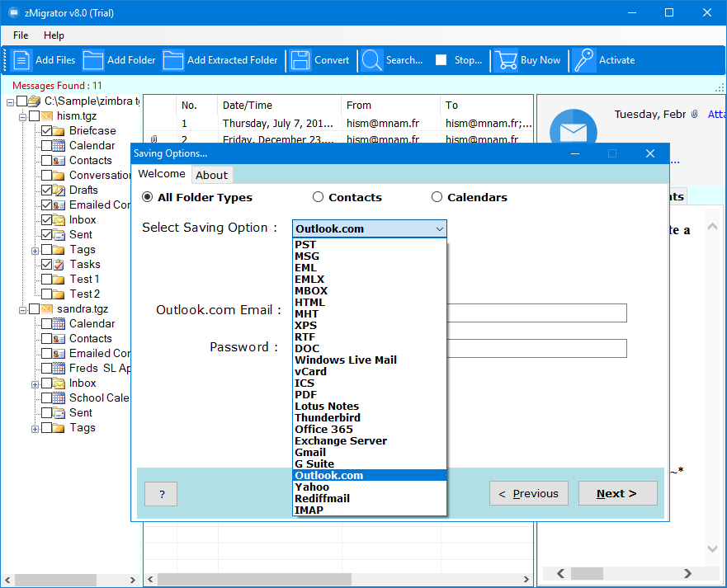The image size is (727, 588).
Task: Click the Sent folder icon under hism.tgz
Action: 59,234
